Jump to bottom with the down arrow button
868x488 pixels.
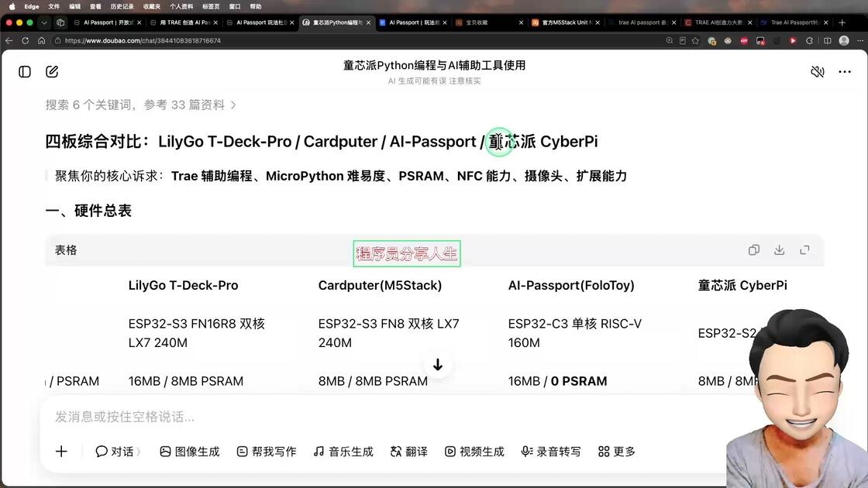click(x=438, y=365)
